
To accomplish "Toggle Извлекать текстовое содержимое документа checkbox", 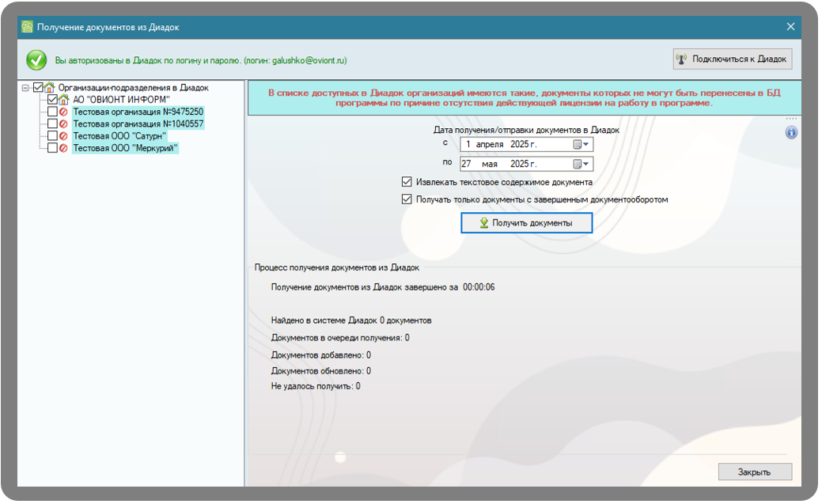I will tap(407, 182).
